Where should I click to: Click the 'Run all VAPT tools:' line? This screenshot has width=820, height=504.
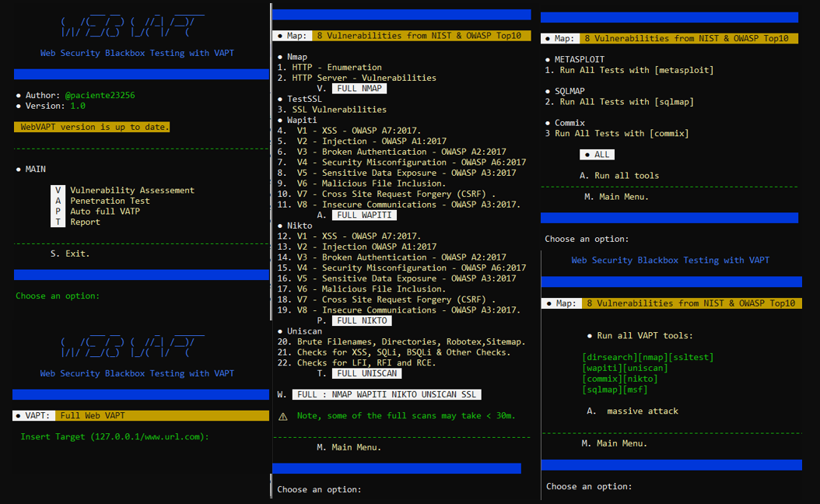coord(644,336)
